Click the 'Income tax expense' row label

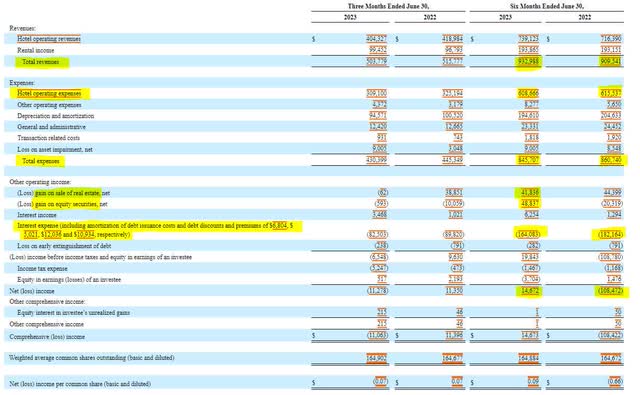tap(42, 269)
